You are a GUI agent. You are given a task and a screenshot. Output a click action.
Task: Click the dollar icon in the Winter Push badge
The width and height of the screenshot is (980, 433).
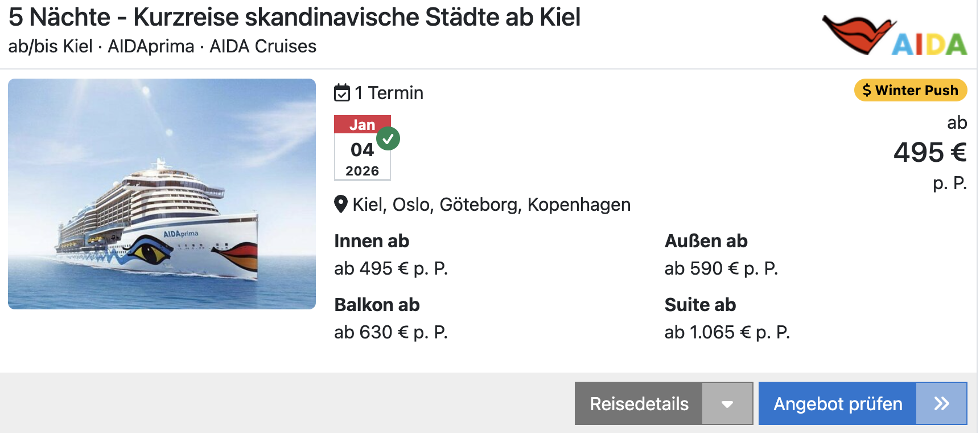click(x=867, y=90)
